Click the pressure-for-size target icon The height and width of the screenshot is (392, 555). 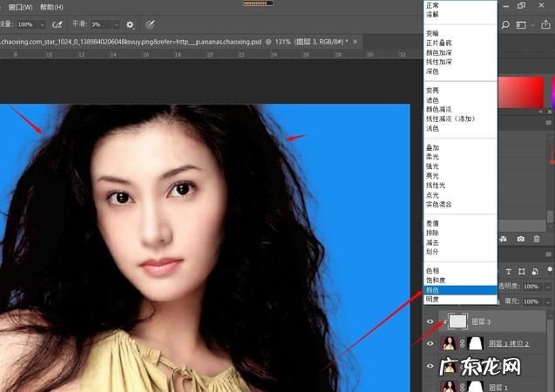coord(150,24)
